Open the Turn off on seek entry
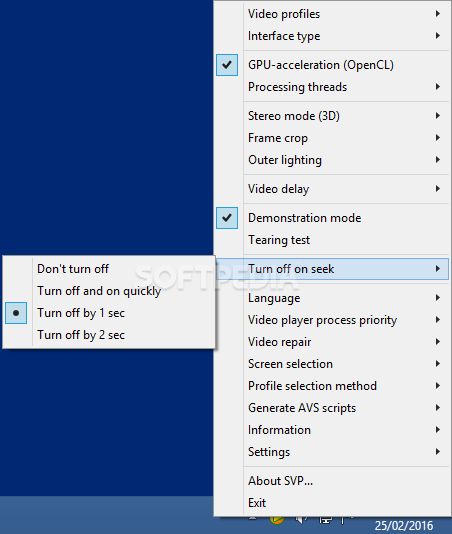The width and height of the screenshot is (452, 534). click(332, 269)
